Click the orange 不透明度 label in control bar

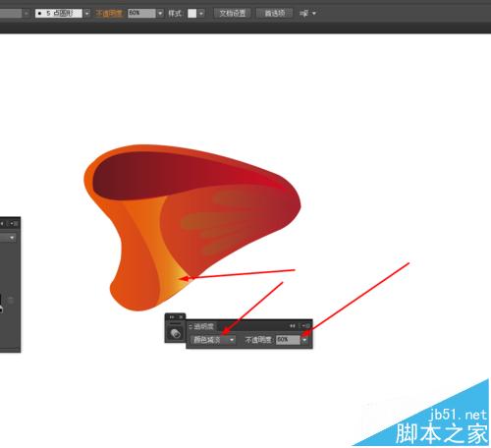[109, 14]
